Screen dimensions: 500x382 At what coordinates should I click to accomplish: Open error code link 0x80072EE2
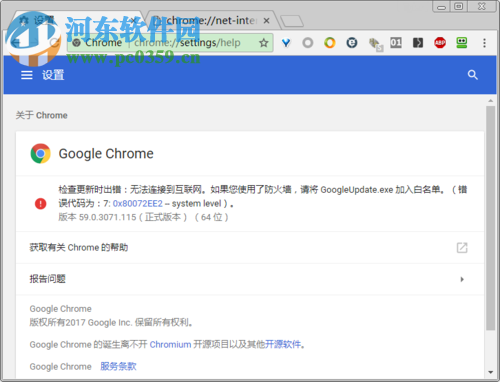click(x=137, y=203)
